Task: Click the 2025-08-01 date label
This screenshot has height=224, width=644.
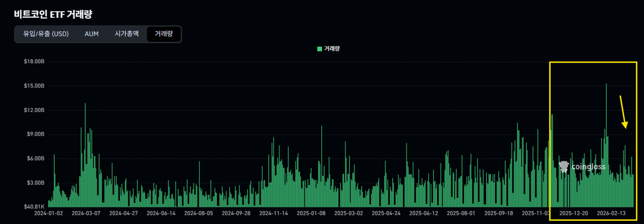Action: [462, 213]
